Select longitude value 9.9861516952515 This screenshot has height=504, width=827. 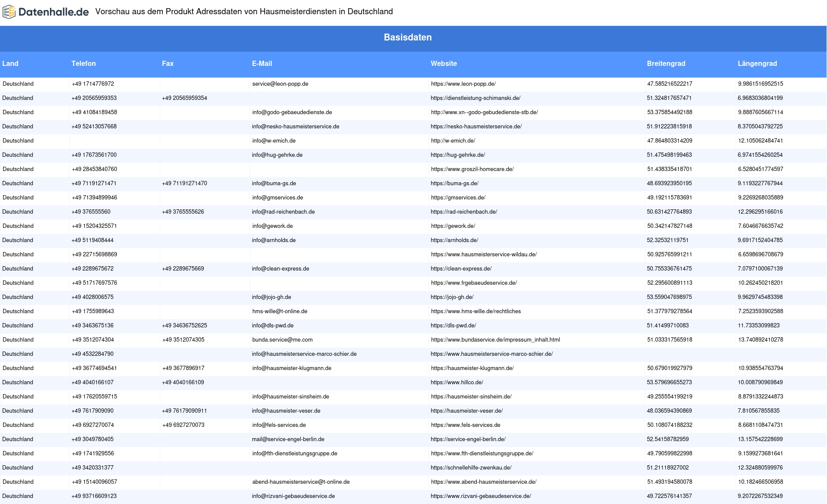[x=761, y=84]
